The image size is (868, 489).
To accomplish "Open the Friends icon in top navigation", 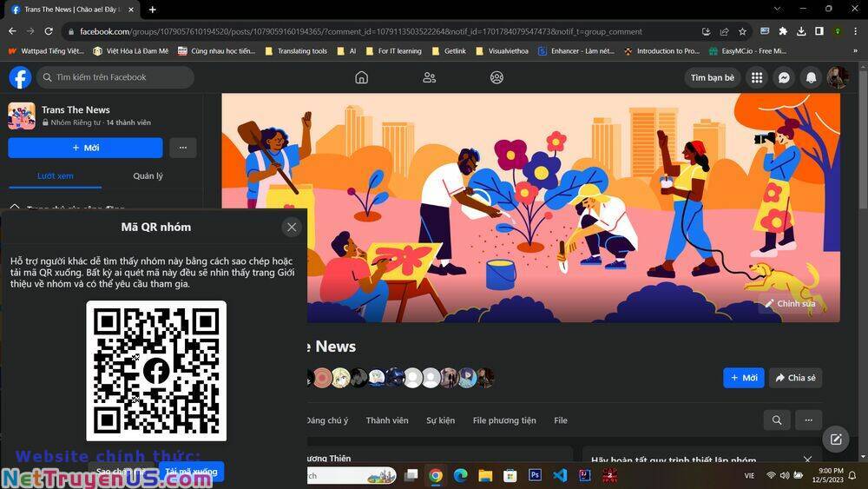I will tap(429, 77).
